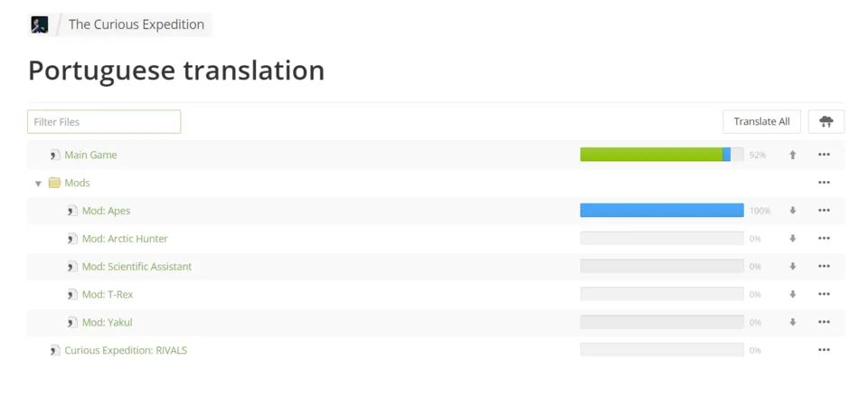
Task: Click the up arrow icon for Main Game
Action: click(793, 155)
